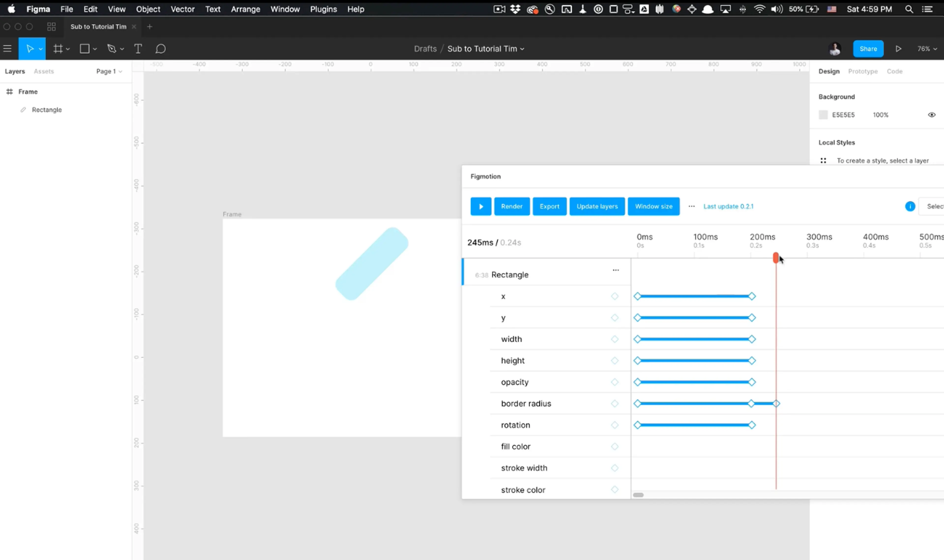
Task: Expand the Move tool dropdown arrow
Action: point(40,49)
